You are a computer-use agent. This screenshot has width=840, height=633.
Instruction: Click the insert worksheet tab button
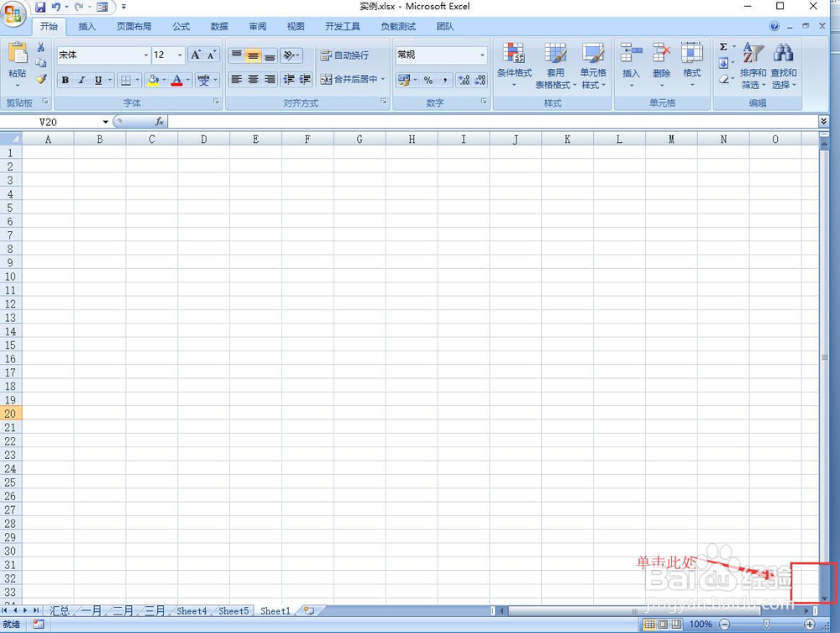click(x=308, y=610)
